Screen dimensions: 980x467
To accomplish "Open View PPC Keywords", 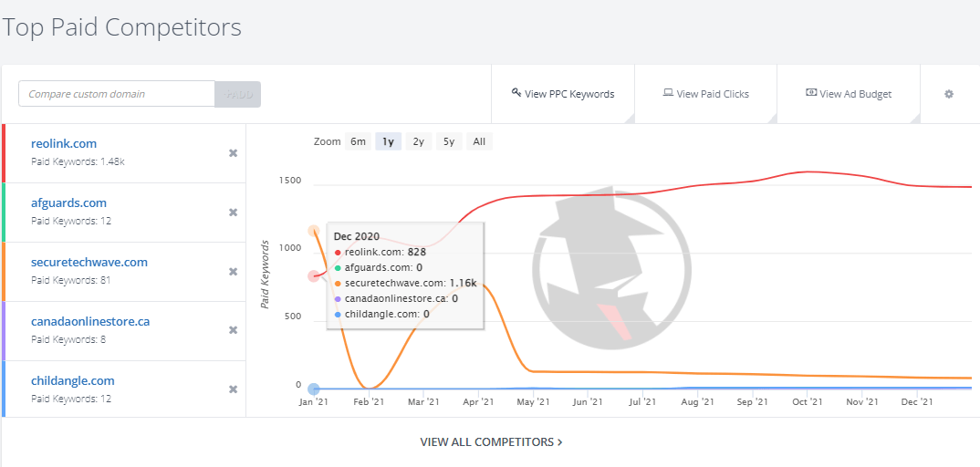I will pyautogui.click(x=562, y=94).
